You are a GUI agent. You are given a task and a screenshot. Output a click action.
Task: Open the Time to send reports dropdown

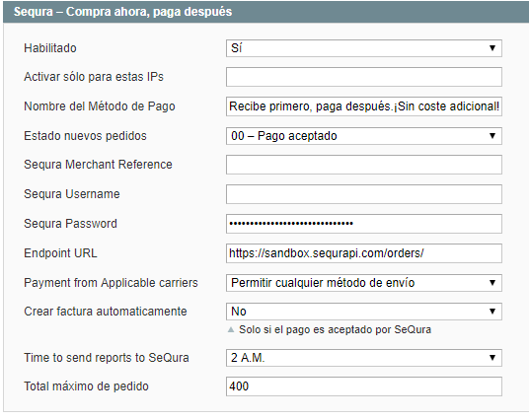coord(364,358)
